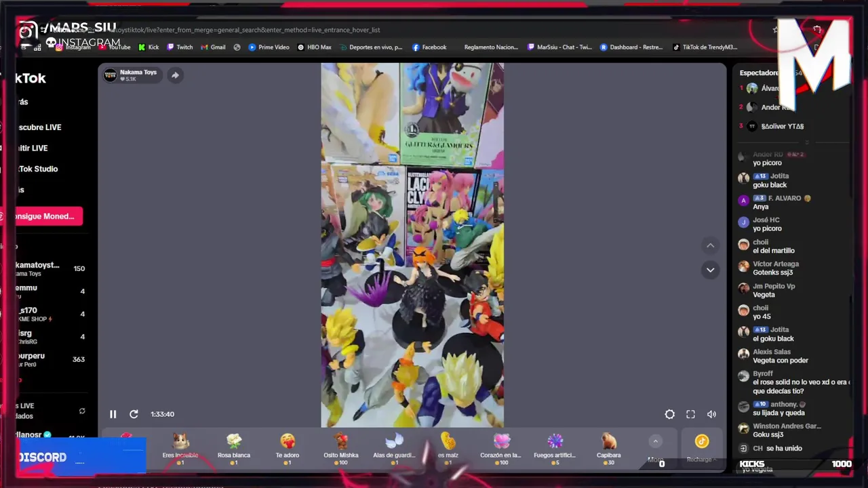Mute the stream with the volume icon
Screen dimensions: 868x488
pos(711,414)
